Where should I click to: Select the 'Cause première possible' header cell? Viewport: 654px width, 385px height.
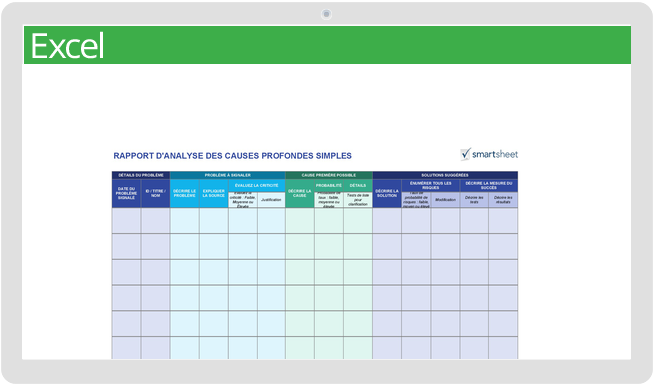[329, 175]
